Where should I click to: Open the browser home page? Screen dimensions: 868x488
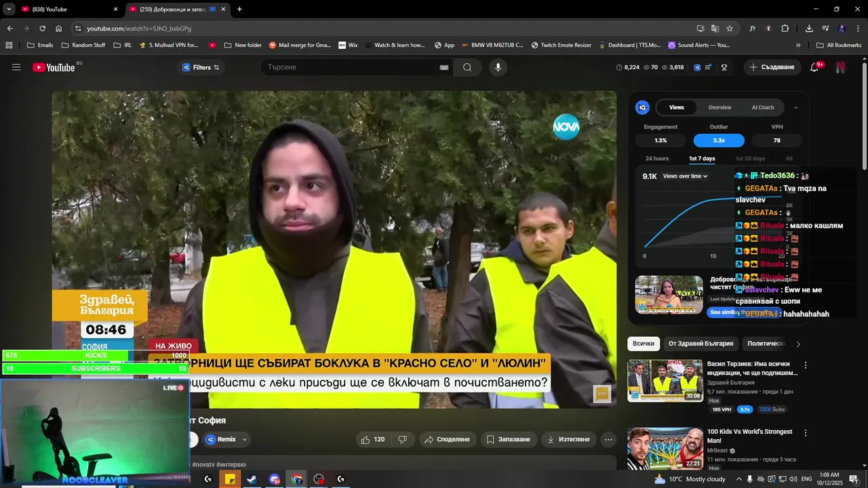point(59,28)
